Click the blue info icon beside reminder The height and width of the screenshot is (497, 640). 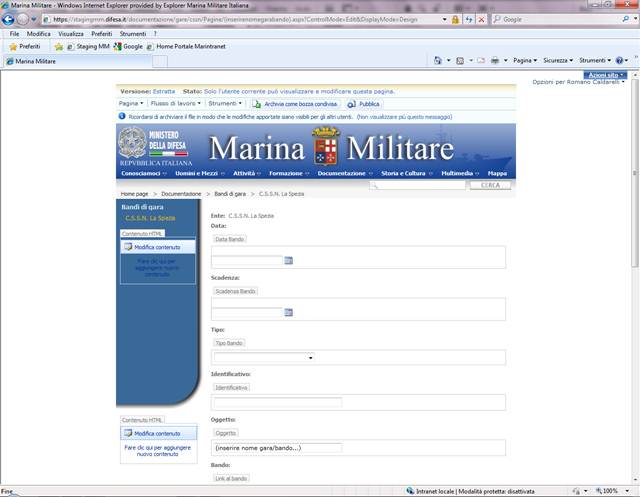coord(122,116)
